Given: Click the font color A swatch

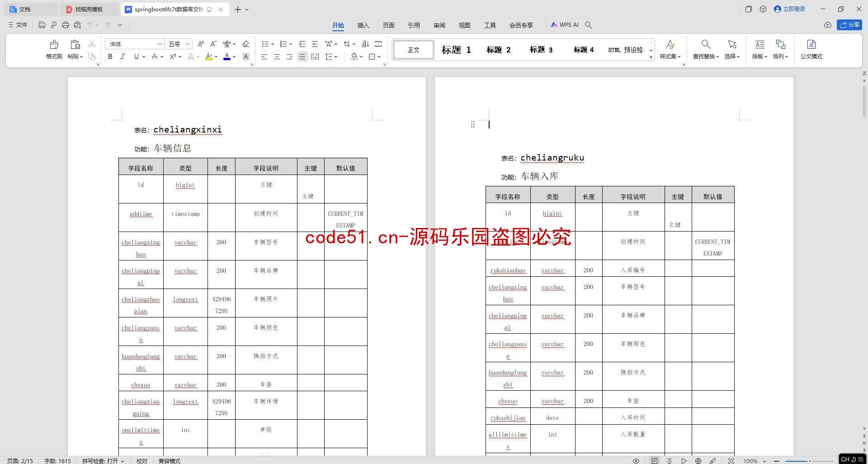Looking at the screenshot, I should [227, 57].
